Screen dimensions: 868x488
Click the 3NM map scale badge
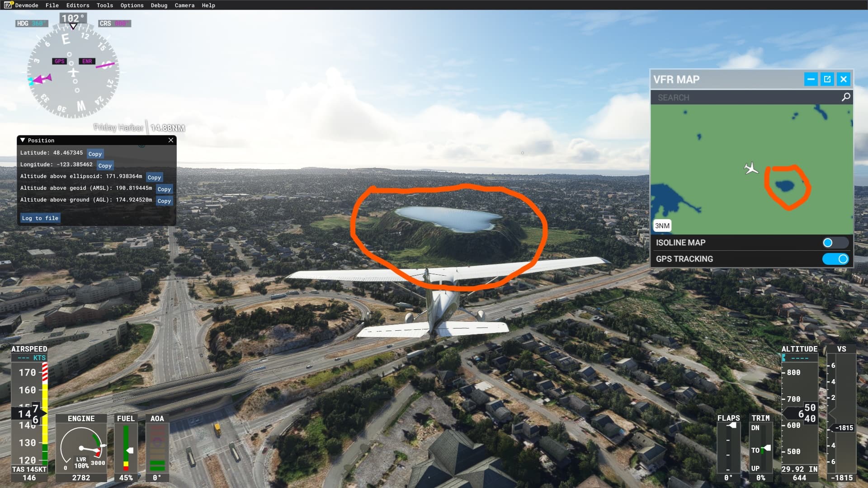pyautogui.click(x=662, y=225)
